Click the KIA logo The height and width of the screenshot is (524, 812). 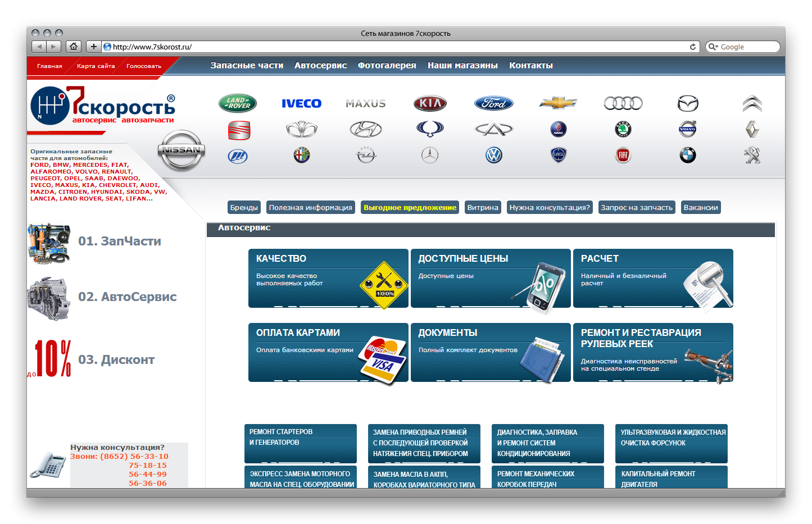(430, 103)
